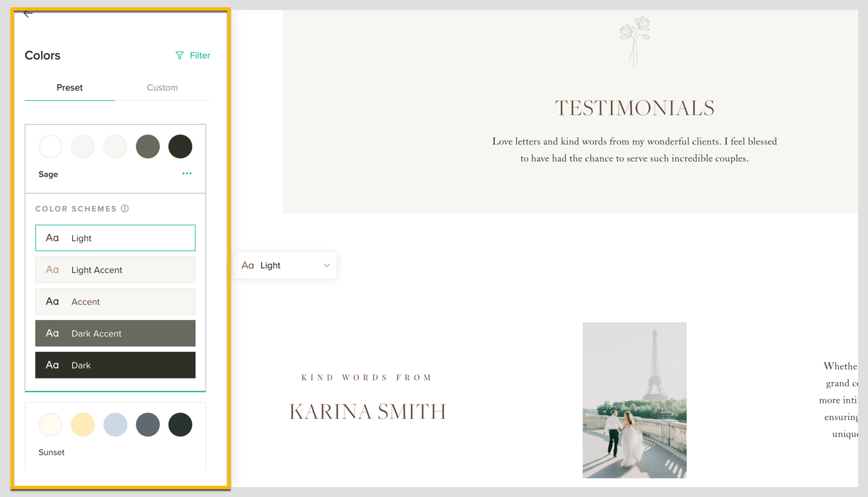Click the Love letters paragraph text

point(635,150)
